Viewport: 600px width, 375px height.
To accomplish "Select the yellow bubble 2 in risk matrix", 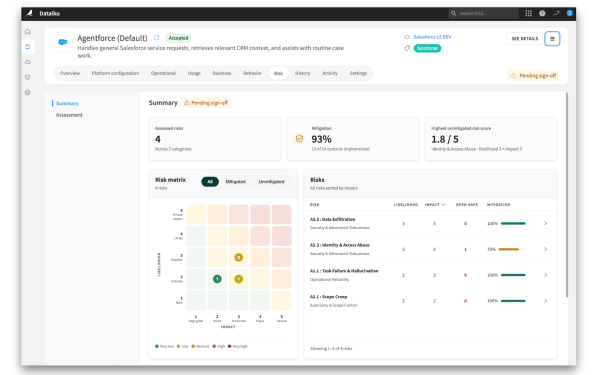I will [x=238, y=258].
